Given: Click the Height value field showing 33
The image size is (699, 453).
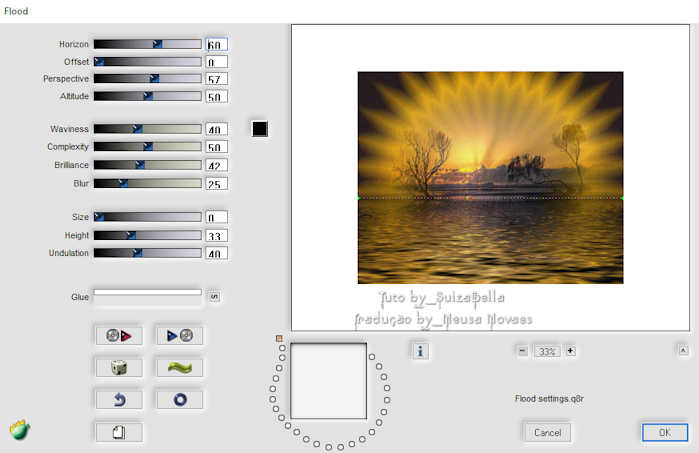Looking at the screenshot, I should tap(217, 235).
